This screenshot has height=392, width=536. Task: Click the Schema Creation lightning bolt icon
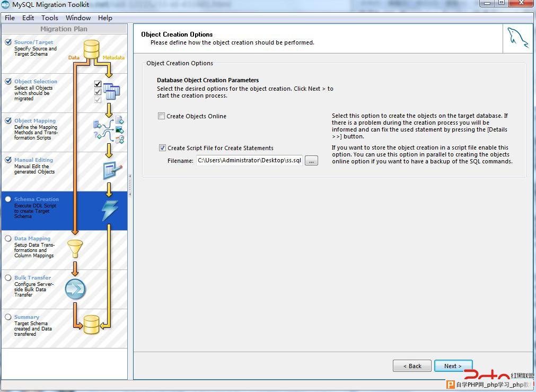pyautogui.click(x=110, y=211)
